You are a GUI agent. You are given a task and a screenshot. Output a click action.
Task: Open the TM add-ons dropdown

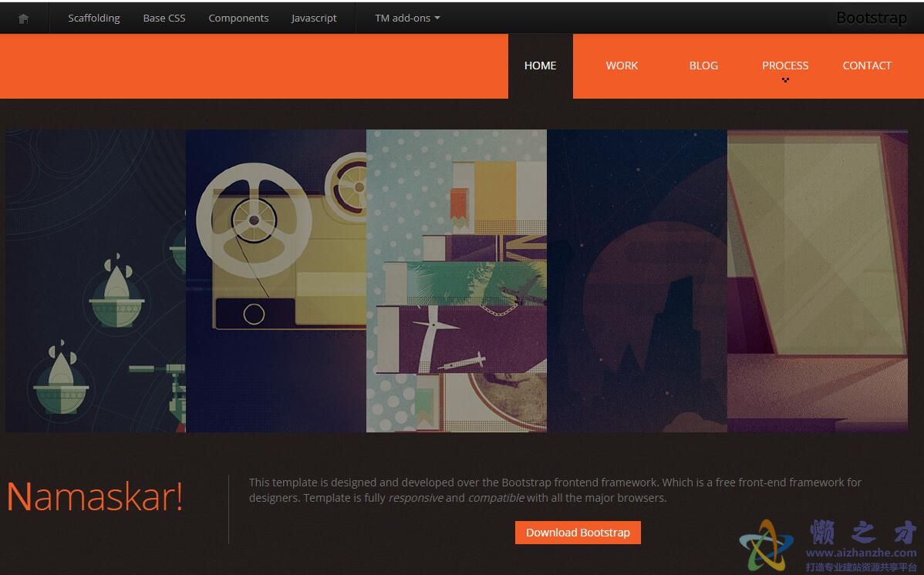click(x=407, y=18)
